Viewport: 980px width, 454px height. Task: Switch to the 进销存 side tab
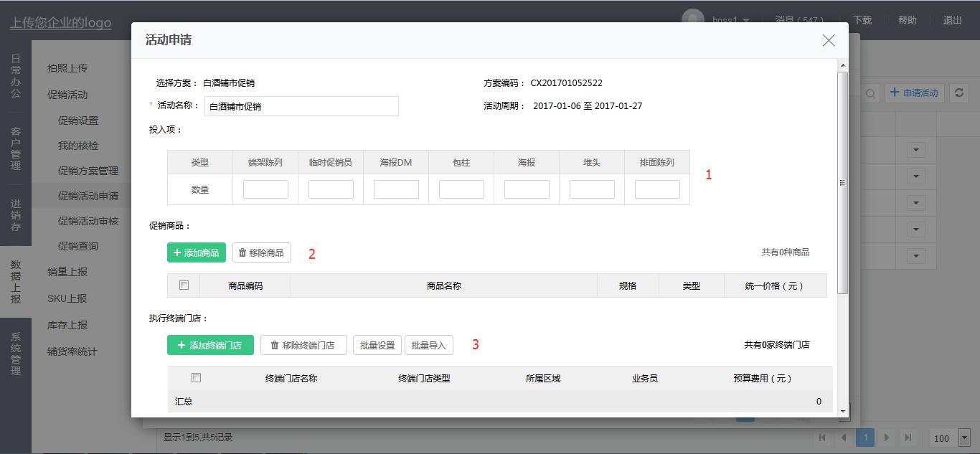tap(16, 215)
